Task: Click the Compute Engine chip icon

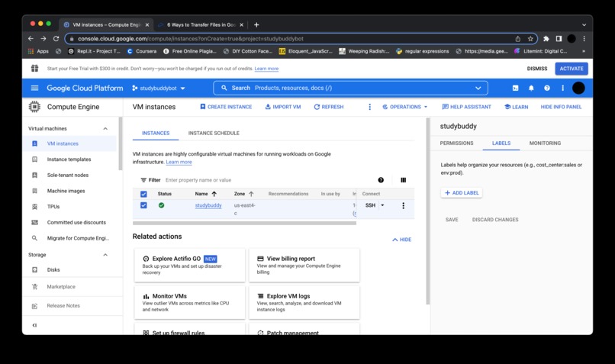Action: 34,107
